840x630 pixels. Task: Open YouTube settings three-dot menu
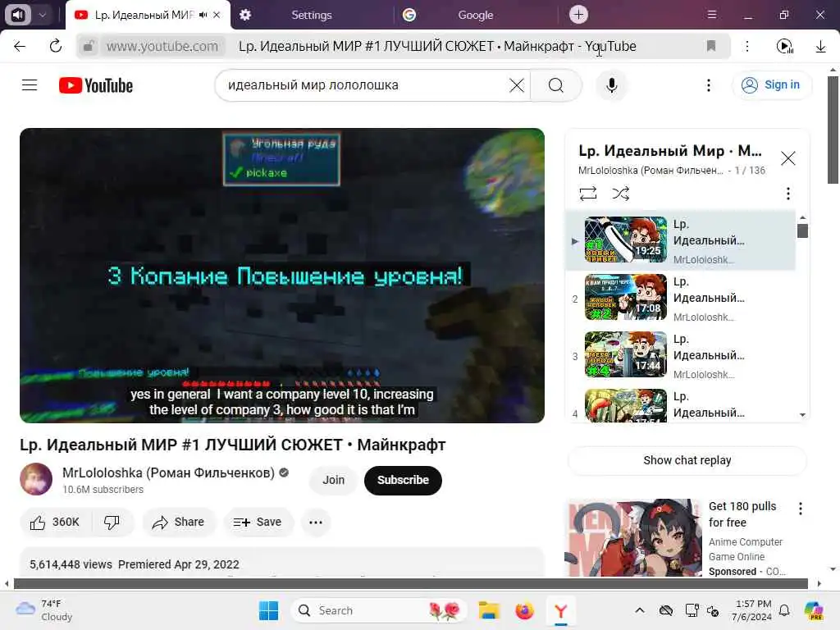coord(708,85)
